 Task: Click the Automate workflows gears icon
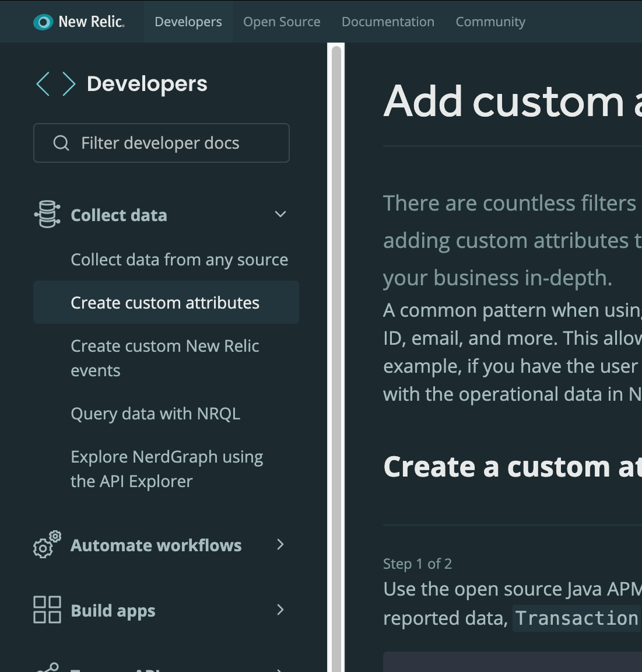point(47,544)
